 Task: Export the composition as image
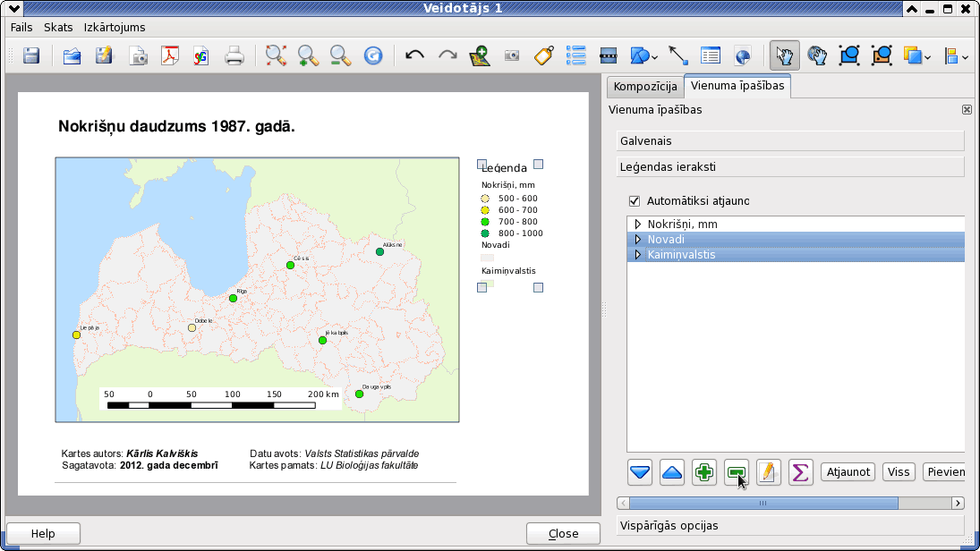coord(138,56)
